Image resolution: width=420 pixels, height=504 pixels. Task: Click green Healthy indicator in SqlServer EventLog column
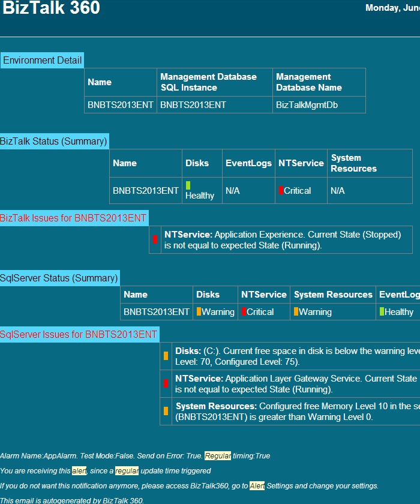382,311
